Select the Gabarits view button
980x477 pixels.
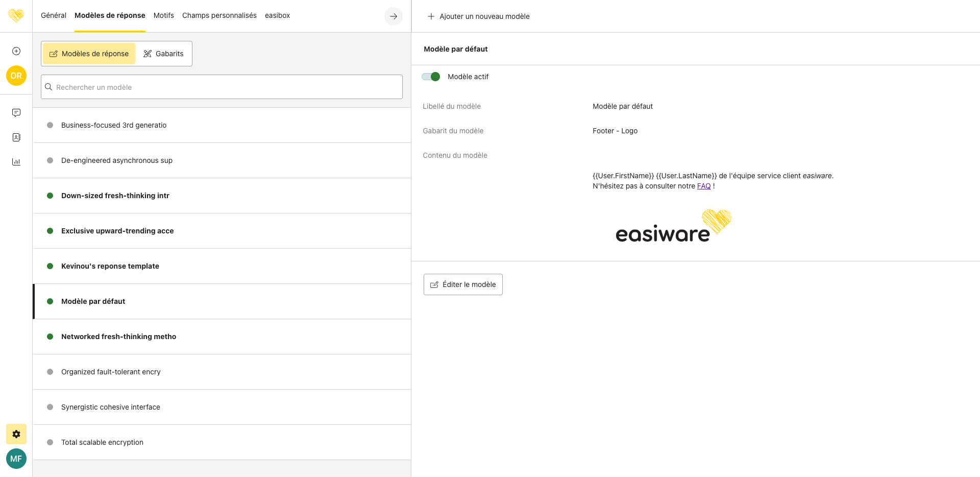click(163, 54)
